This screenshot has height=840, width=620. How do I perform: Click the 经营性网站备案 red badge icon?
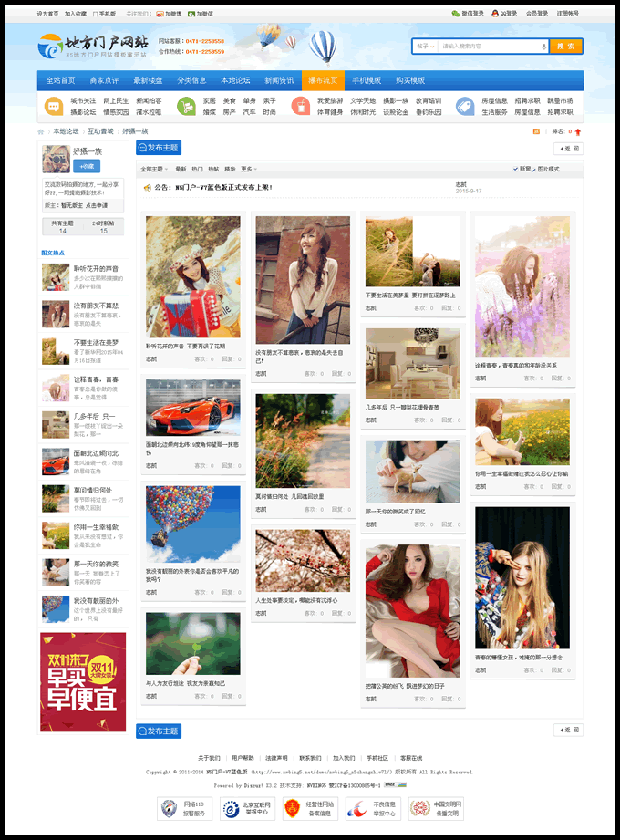click(292, 808)
